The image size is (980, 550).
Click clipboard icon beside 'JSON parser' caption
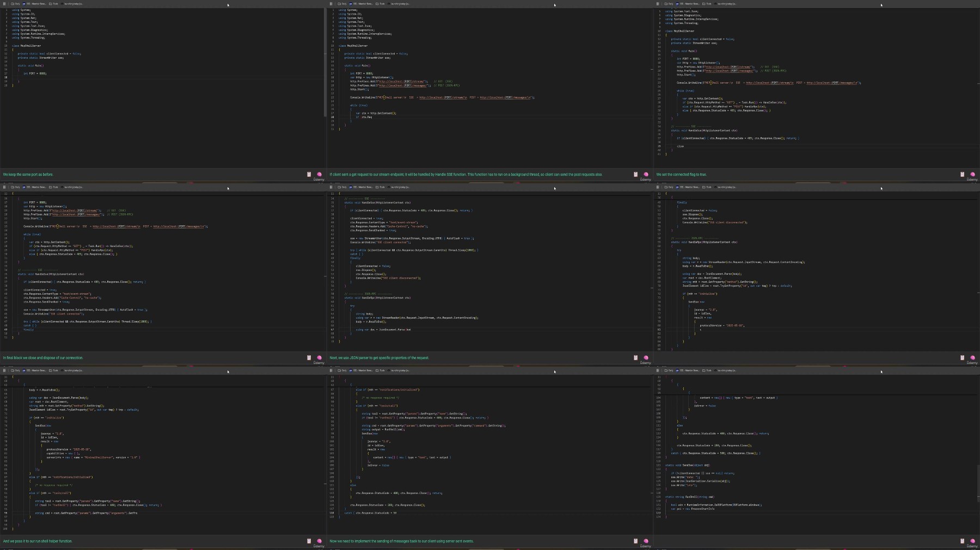(635, 358)
